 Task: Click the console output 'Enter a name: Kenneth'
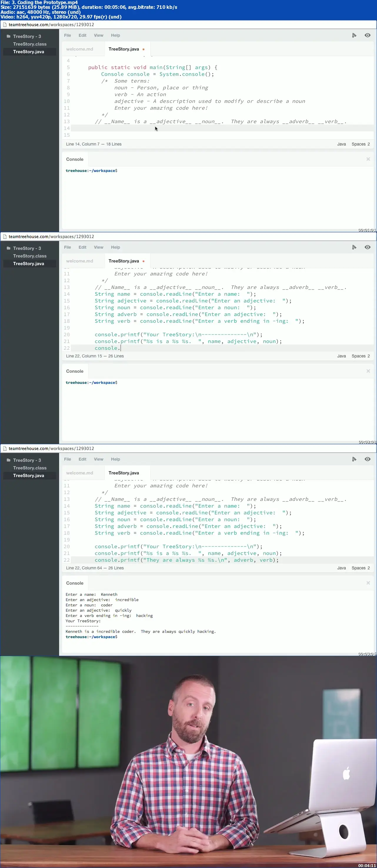pos(91,594)
